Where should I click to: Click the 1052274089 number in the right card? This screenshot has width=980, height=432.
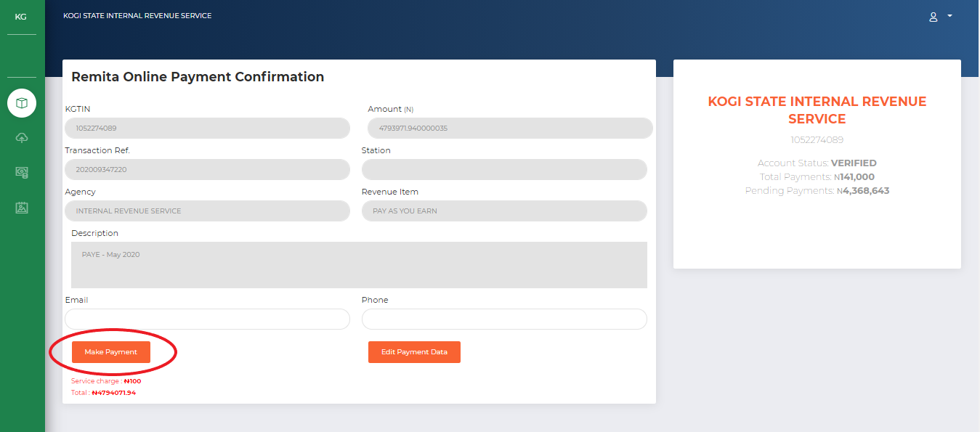tap(817, 140)
